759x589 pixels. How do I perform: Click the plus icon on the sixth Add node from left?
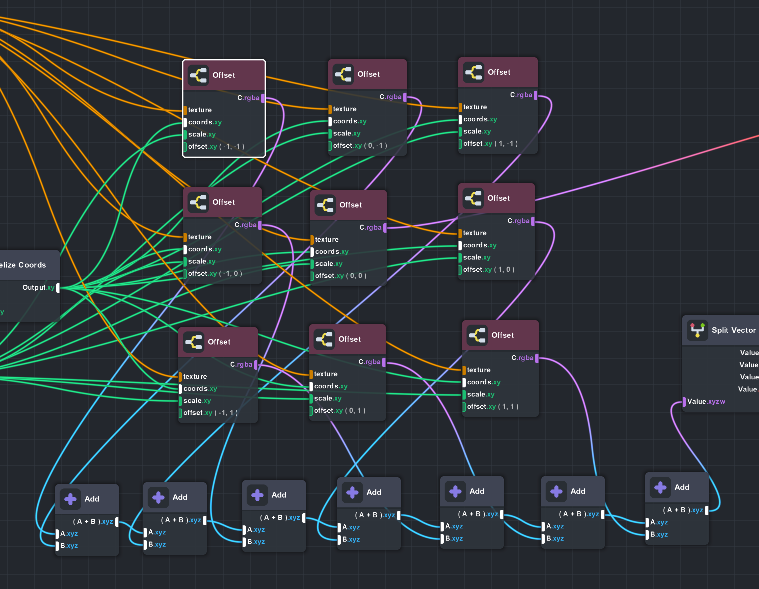pos(557,492)
